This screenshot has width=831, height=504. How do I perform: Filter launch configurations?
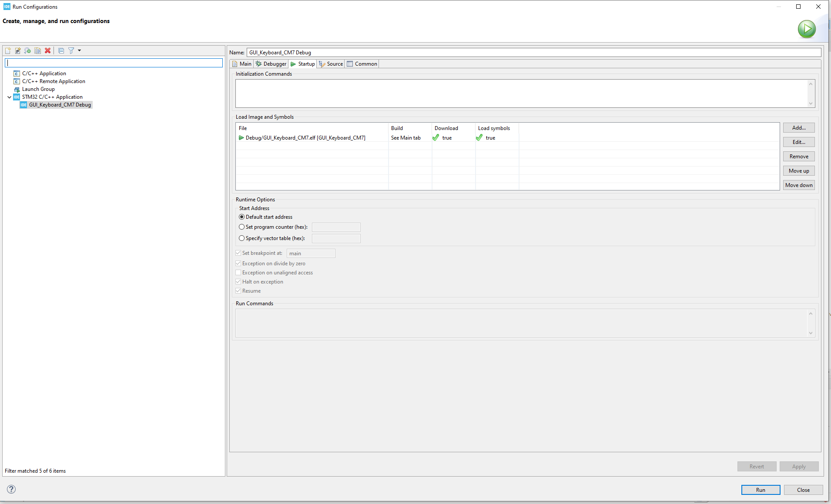pyautogui.click(x=71, y=51)
